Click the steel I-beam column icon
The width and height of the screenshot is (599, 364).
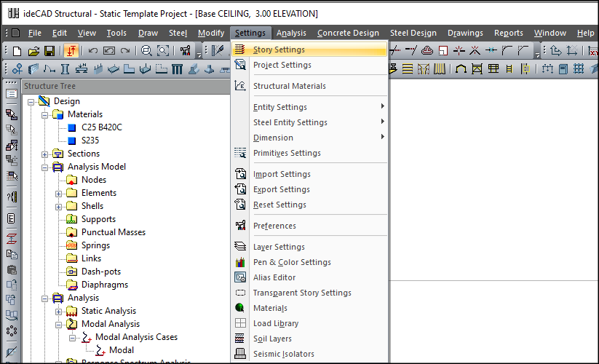click(x=65, y=69)
